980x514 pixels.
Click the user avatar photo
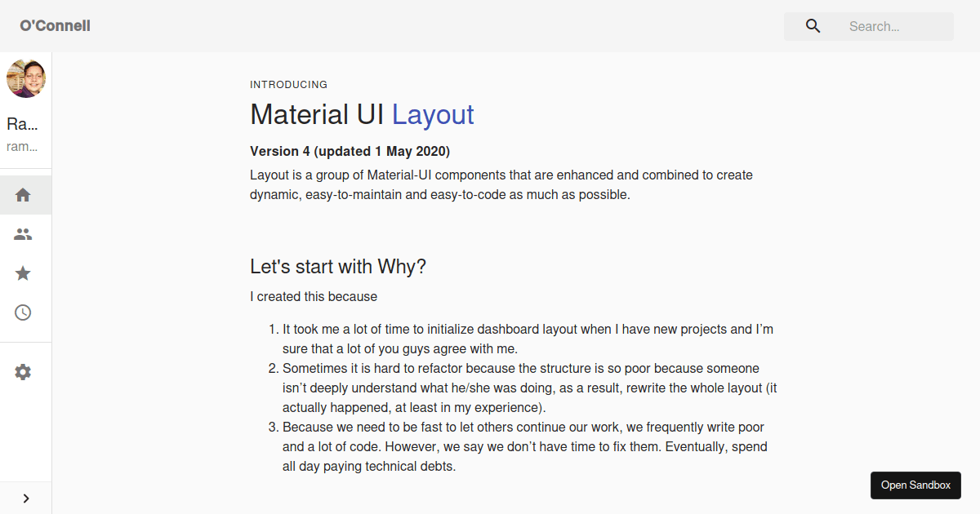[x=26, y=78]
